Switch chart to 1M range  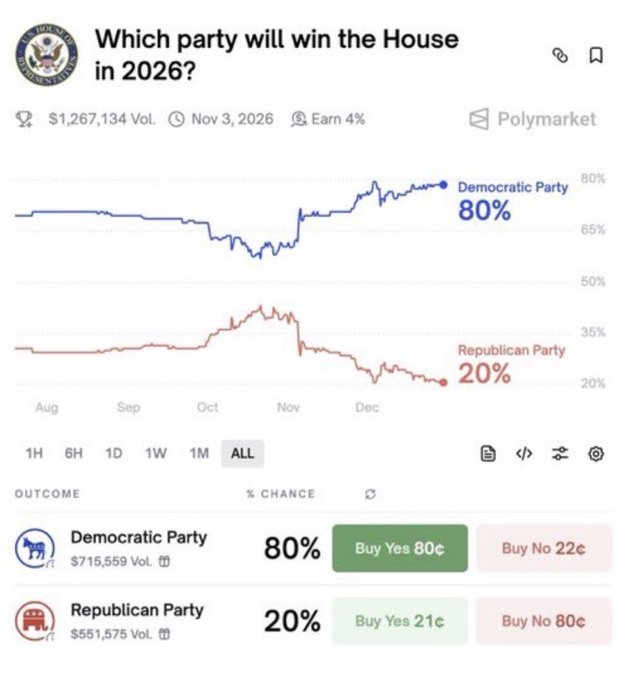point(199,453)
